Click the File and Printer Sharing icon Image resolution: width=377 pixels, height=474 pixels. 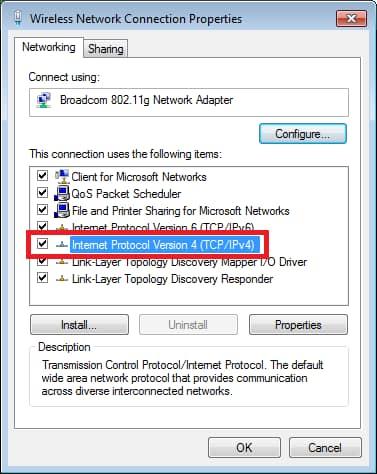point(62,210)
